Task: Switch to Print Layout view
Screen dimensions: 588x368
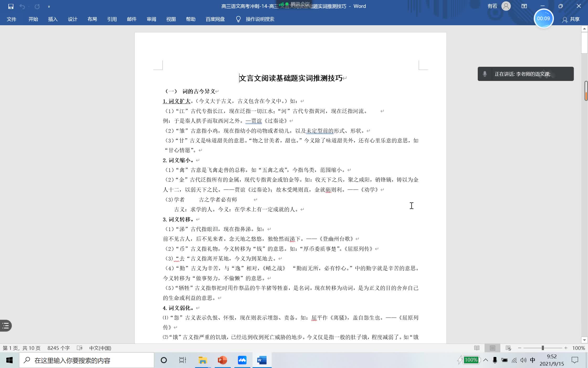Action: [x=492, y=348]
